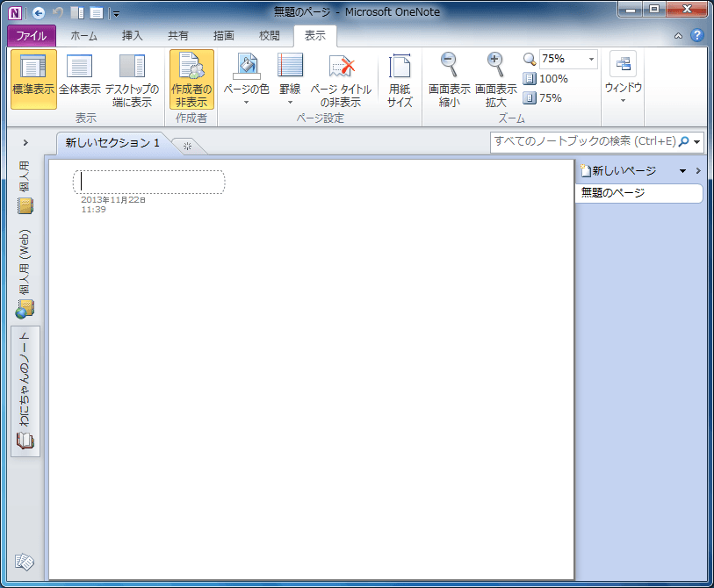Viewport: 714px width, 588px height.
Task: Click the OneNote app icon in title bar
Action: pyautogui.click(x=15, y=13)
